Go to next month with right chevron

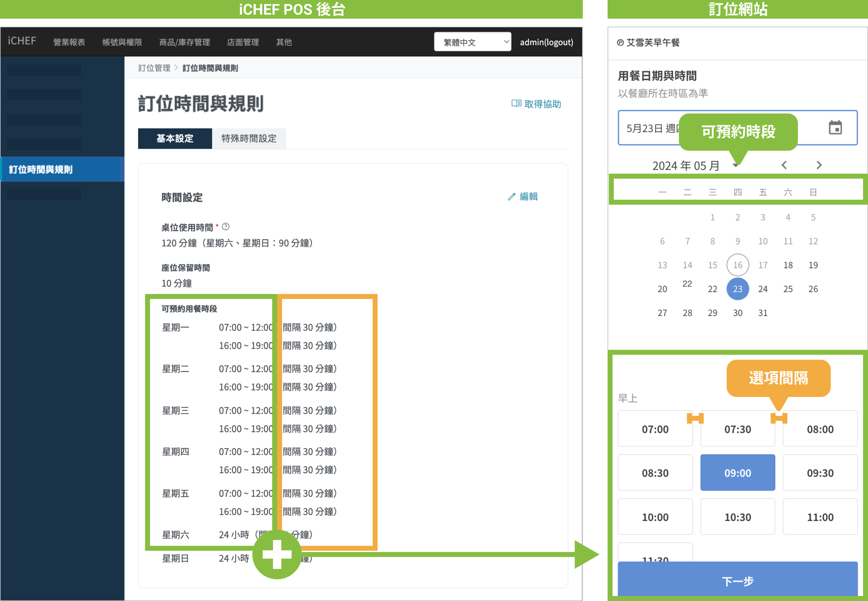pos(819,165)
